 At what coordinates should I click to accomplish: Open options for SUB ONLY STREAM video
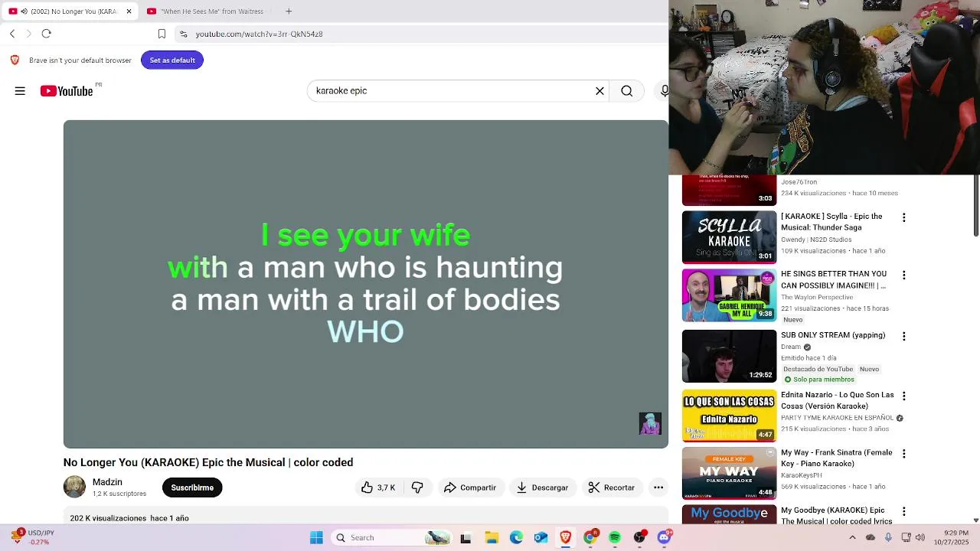[x=903, y=337]
